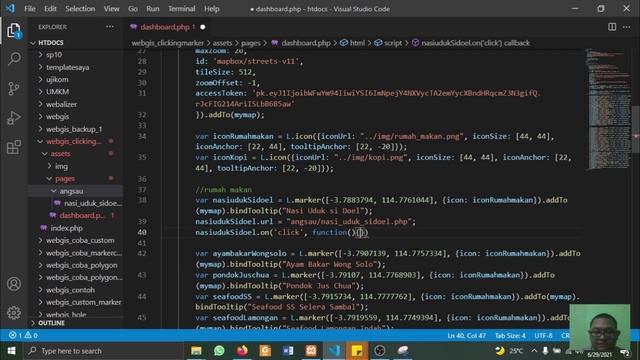Open the View menu
Image resolution: width=640 pixels, height=360 pixels.
tap(111, 9)
